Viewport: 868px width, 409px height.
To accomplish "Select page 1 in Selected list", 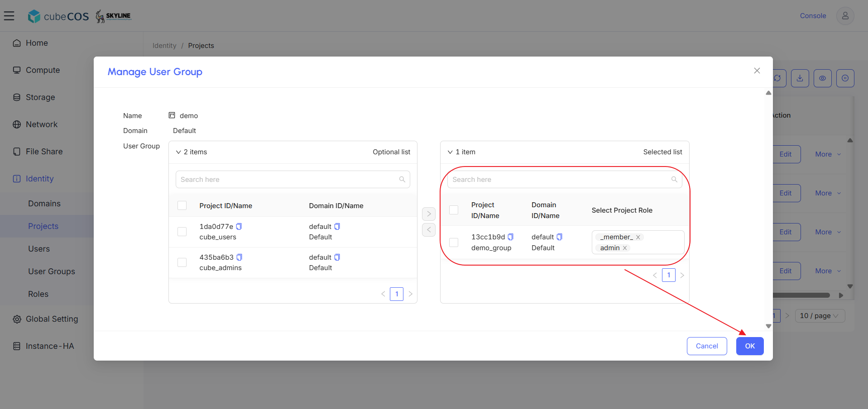I will (668, 275).
